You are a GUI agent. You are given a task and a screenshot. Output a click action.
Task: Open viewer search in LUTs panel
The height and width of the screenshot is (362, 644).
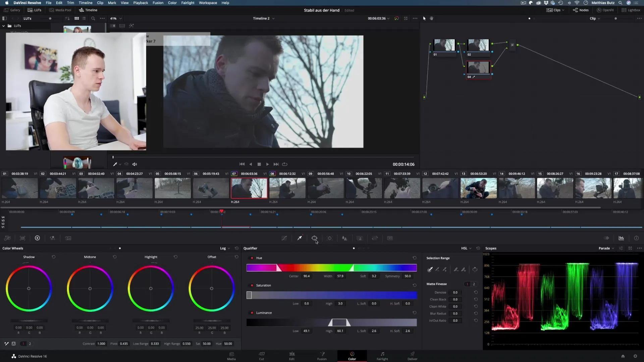click(93, 18)
